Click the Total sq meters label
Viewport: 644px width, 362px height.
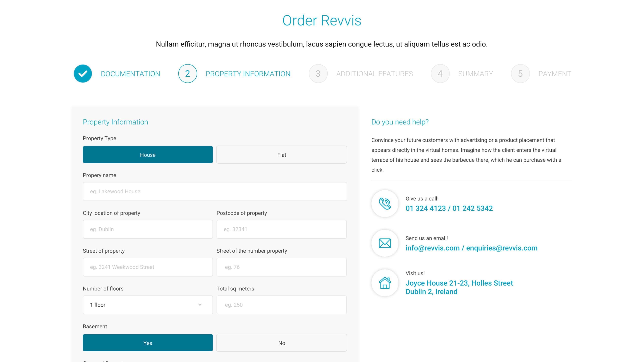(235, 289)
